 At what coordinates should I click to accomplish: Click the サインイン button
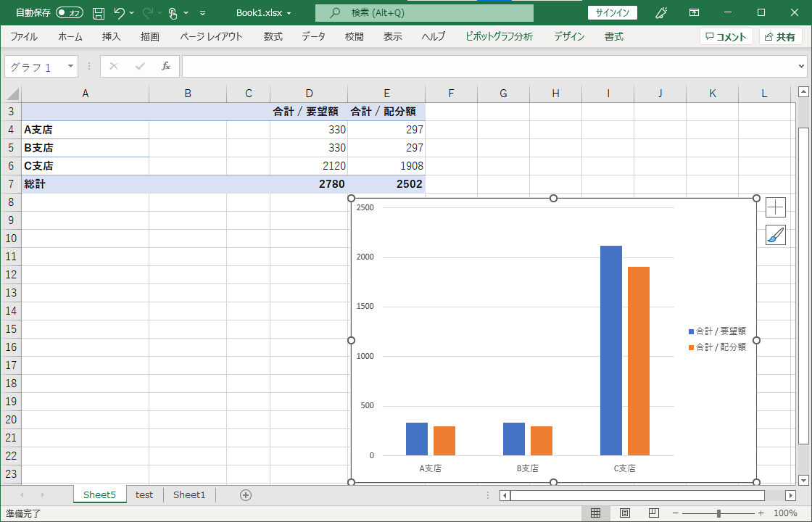pyautogui.click(x=613, y=13)
